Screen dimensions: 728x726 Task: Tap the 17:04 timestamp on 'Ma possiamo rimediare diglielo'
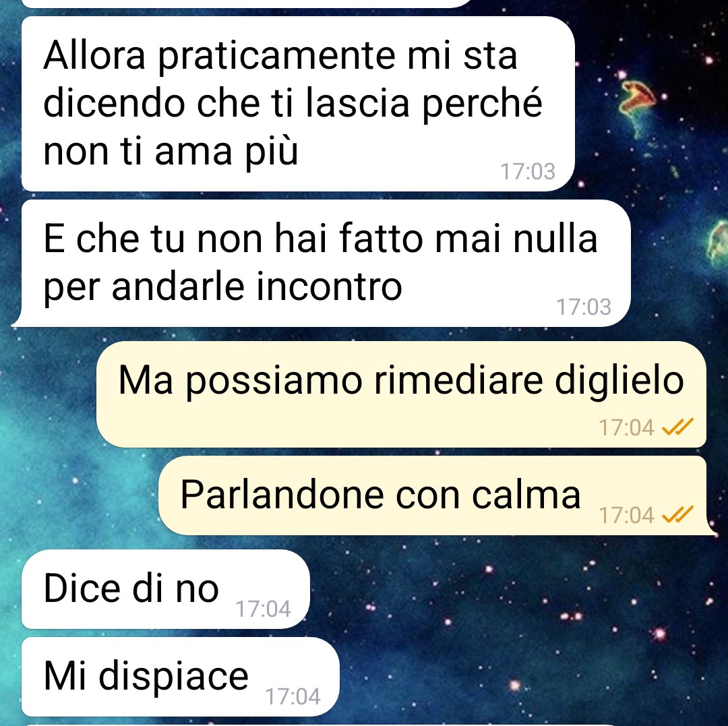(626, 427)
